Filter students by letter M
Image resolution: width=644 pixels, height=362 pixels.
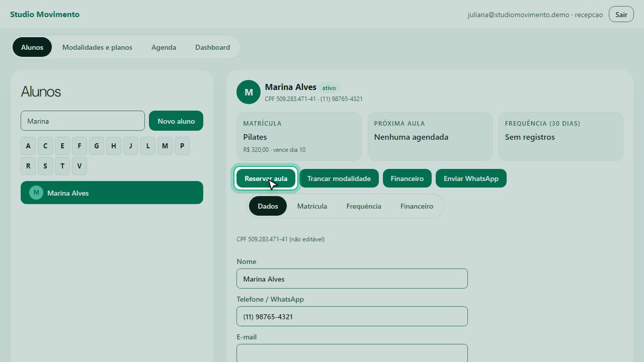[x=165, y=146]
